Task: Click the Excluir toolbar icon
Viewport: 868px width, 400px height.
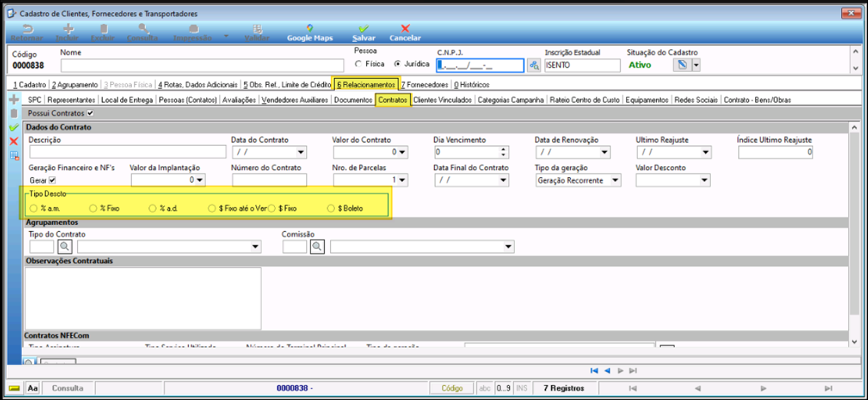Action: pos(103,29)
